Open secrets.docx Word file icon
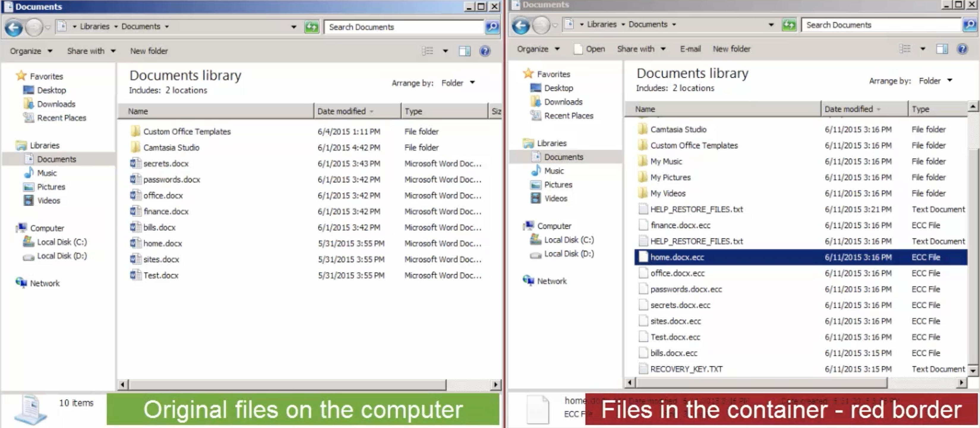Viewport: 980px width, 428px height. (x=135, y=163)
